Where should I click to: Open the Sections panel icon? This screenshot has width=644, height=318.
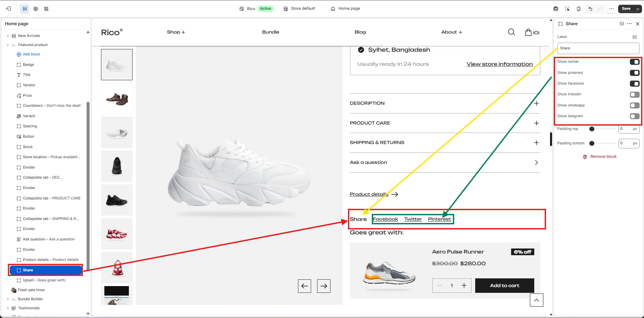point(25,9)
